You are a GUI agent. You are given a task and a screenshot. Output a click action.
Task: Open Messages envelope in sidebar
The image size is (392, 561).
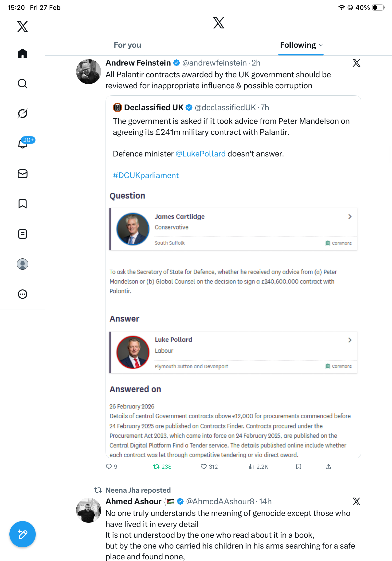(23, 174)
